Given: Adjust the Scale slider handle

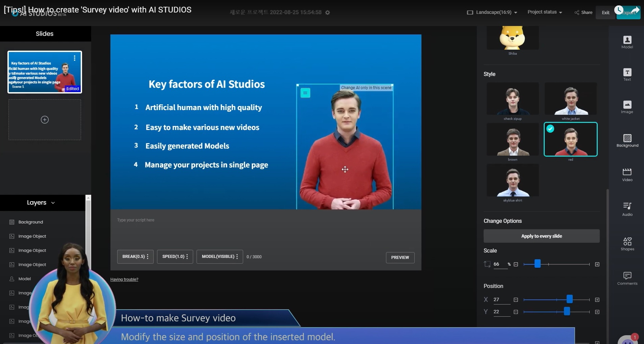Looking at the screenshot, I should tap(537, 264).
